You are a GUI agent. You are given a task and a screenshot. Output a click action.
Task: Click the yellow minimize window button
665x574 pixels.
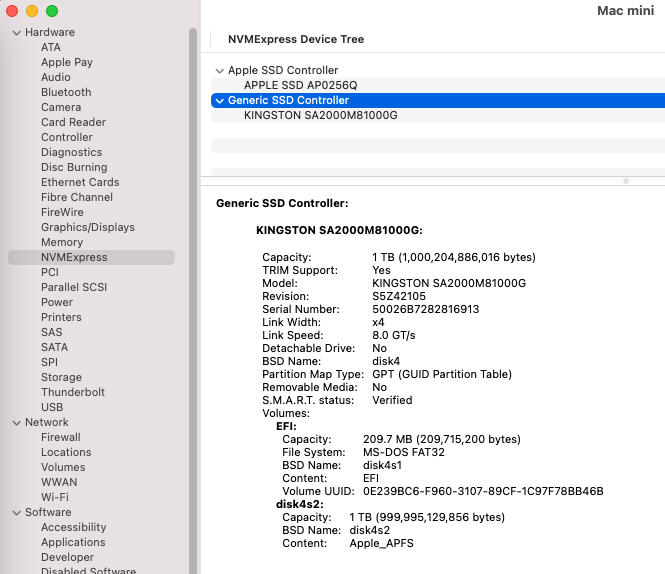[32, 11]
